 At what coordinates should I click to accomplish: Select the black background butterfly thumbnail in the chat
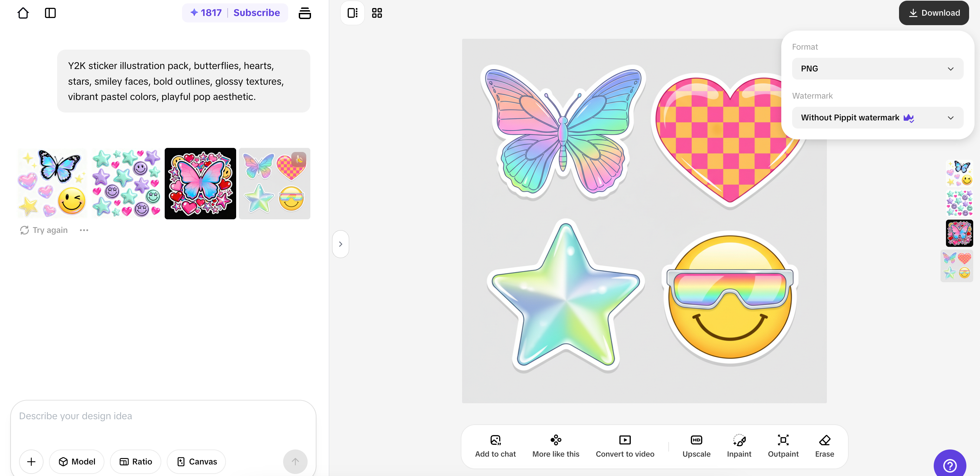click(200, 184)
